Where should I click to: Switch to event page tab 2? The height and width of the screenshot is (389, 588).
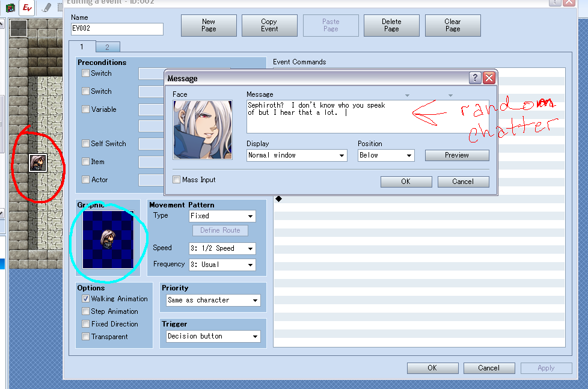pos(108,47)
